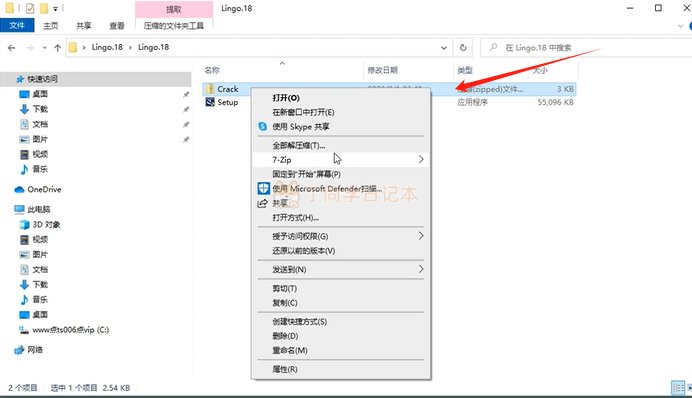Click the Microsoft Defender shield icon
Image resolution: width=692 pixels, height=398 pixels.
click(x=263, y=188)
